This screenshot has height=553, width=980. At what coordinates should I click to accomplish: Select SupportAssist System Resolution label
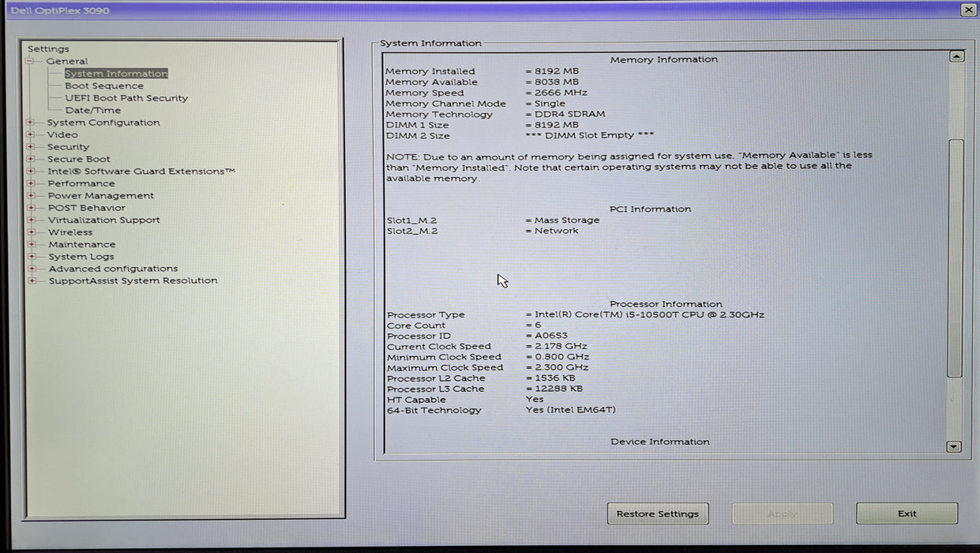pos(133,280)
